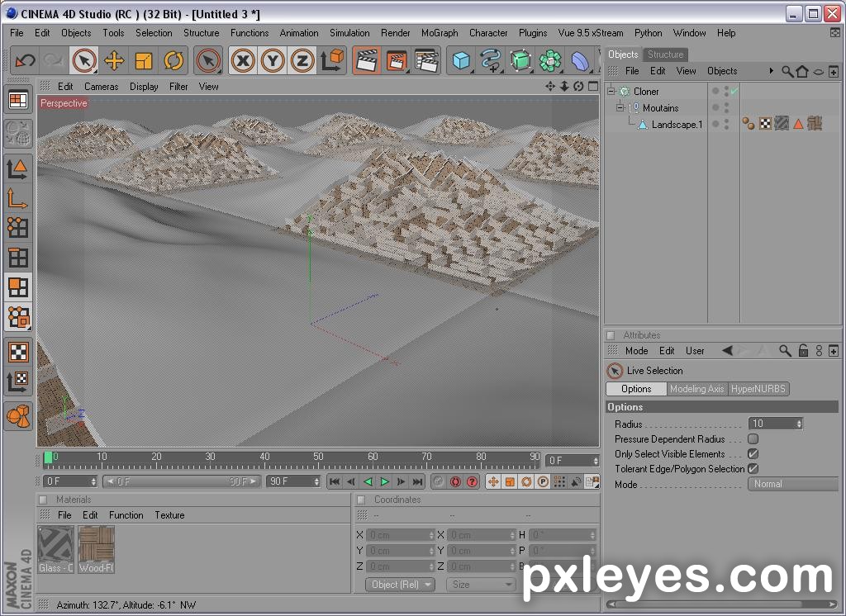Viewport: 846px width, 616px height.
Task: Open the HyperNURBS attributes tab
Action: tap(758, 389)
